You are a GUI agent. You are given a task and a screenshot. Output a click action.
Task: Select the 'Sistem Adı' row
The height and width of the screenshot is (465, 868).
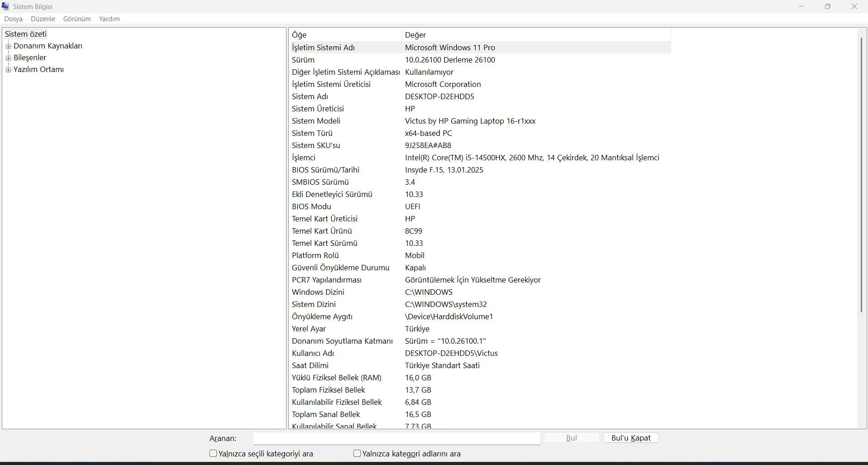coord(480,96)
